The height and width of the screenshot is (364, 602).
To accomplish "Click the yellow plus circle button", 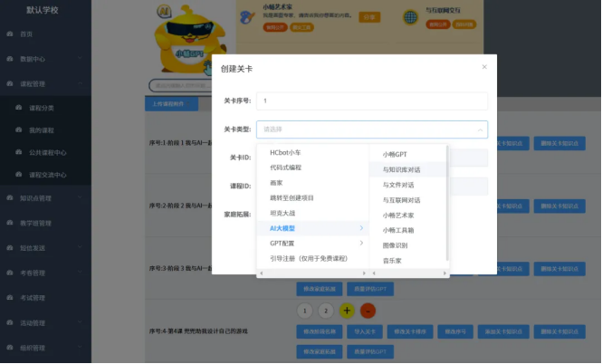I will tap(347, 311).
